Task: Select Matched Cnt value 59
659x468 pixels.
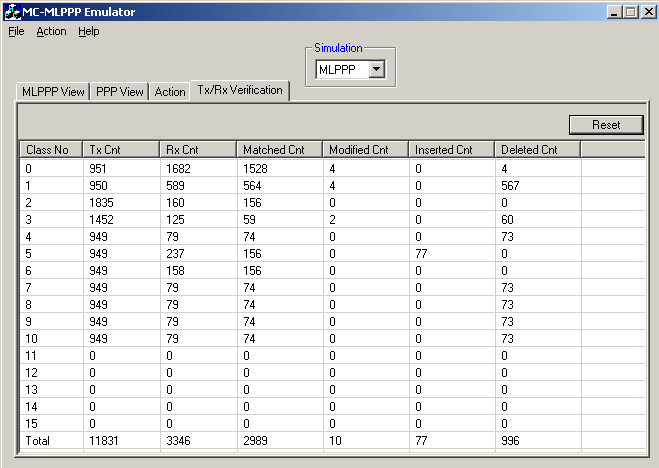Action: coord(249,220)
